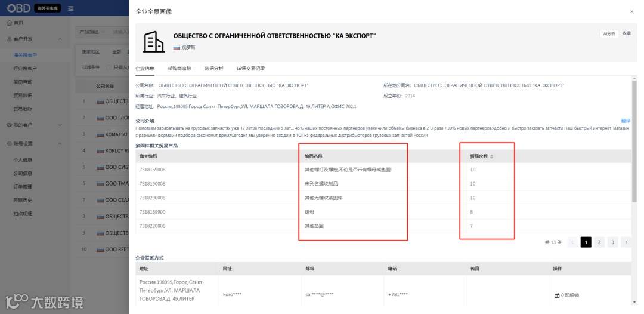Close the 企业全景画像 panel with the X

pyautogui.click(x=631, y=11)
